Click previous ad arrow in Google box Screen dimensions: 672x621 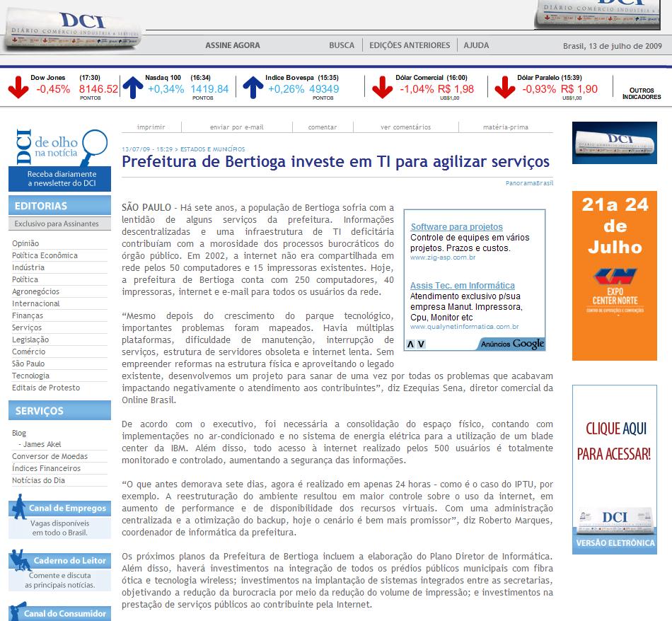(x=410, y=344)
